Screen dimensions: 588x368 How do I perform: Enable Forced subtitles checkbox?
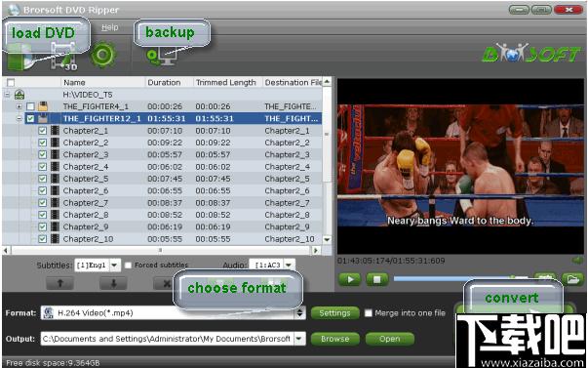pos(128,266)
